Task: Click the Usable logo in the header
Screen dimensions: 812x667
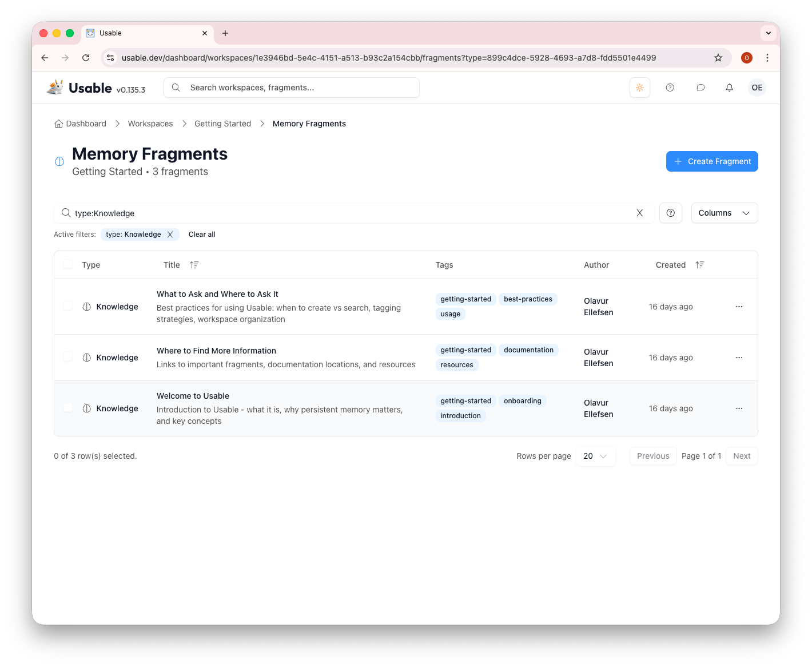Action: [80, 87]
